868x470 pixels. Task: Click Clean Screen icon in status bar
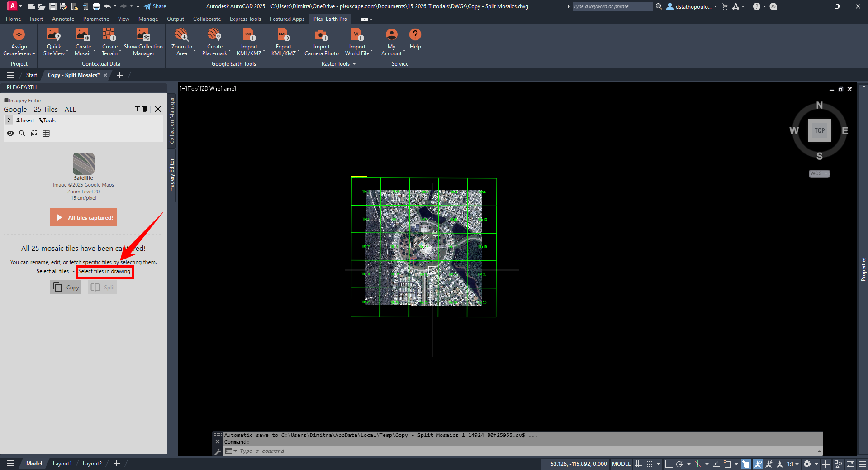(850, 464)
